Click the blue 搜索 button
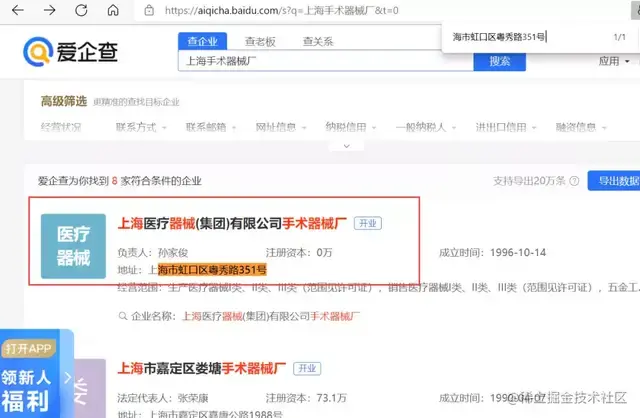Image resolution: width=640 pixels, height=418 pixels. click(500, 61)
